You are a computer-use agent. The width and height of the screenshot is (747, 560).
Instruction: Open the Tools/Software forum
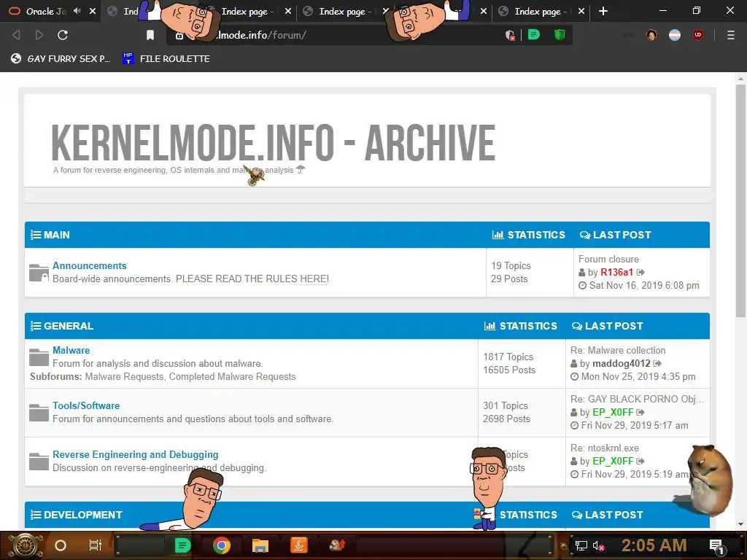[86, 405]
